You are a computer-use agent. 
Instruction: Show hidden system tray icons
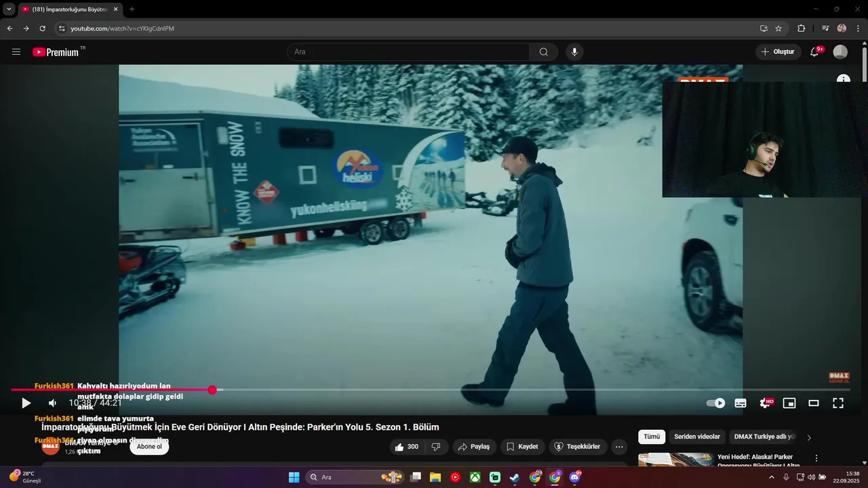point(771,477)
